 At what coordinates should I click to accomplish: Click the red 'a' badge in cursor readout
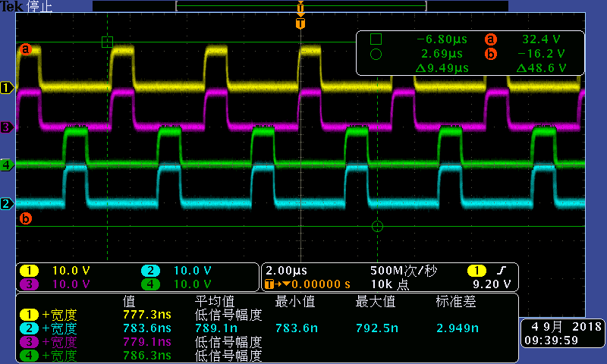point(490,39)
